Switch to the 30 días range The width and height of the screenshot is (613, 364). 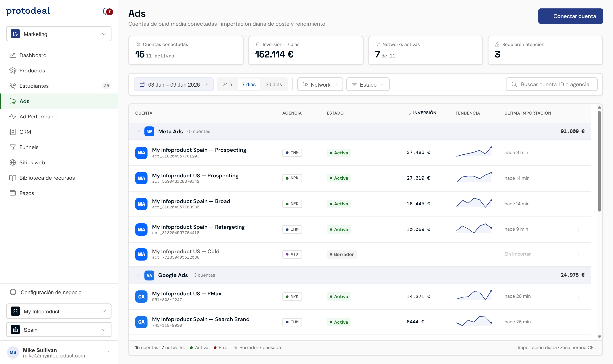click(274, 84)
